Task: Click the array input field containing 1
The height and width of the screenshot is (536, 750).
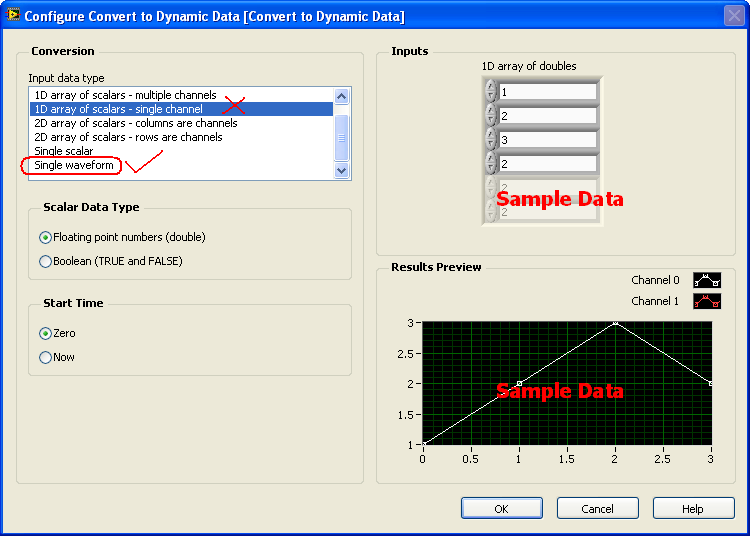Action: coord(548,92)
